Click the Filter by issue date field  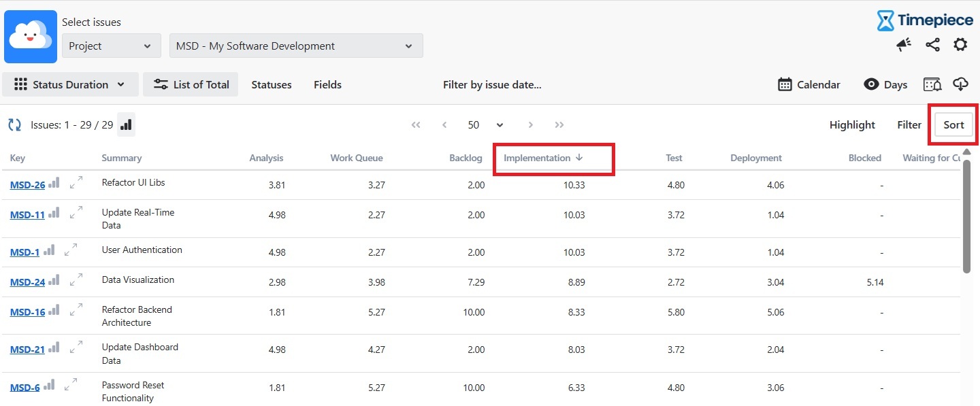492,85
